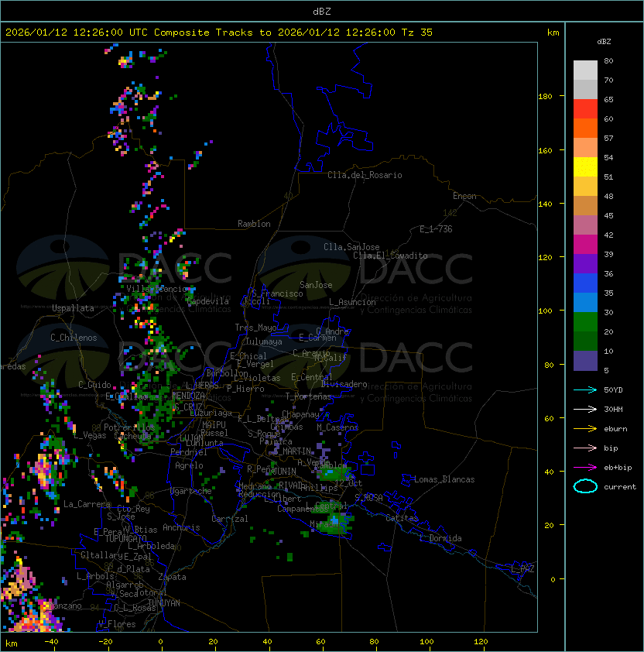Click the Ramblon label near the top center
Image resolution: width=644 pixels, height=652 pixels.
point(254,224)
